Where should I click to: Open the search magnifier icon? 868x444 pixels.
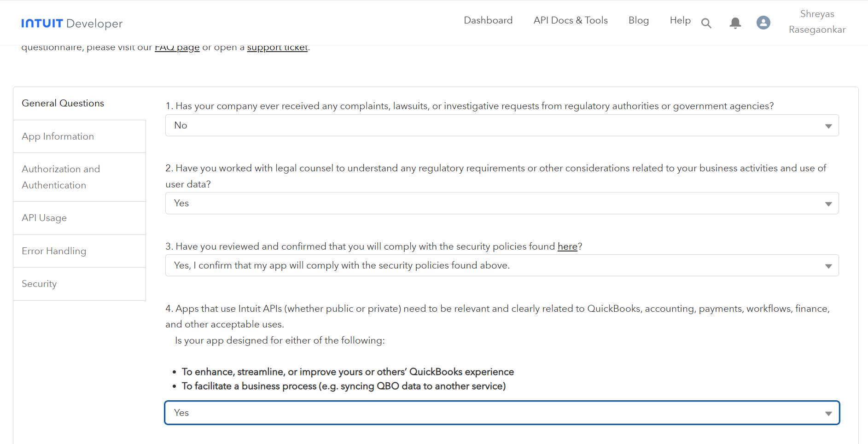(x=706, y=23)
